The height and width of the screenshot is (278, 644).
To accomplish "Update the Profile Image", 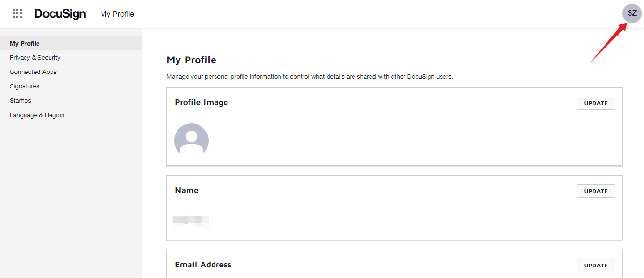I will coord(595,103).
